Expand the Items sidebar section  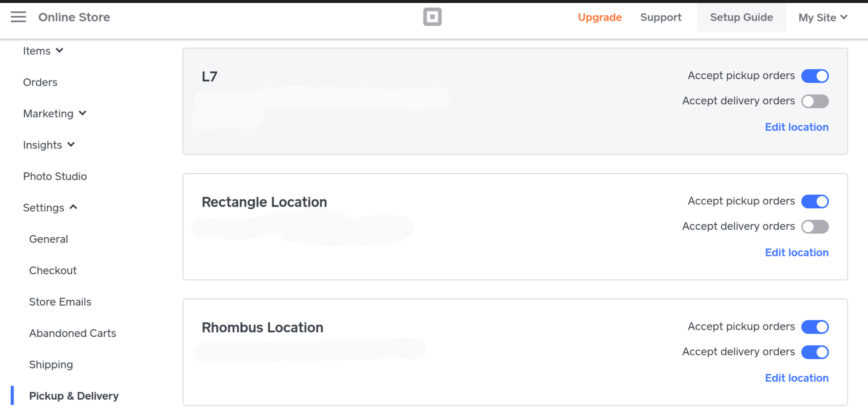pos(43,51)
